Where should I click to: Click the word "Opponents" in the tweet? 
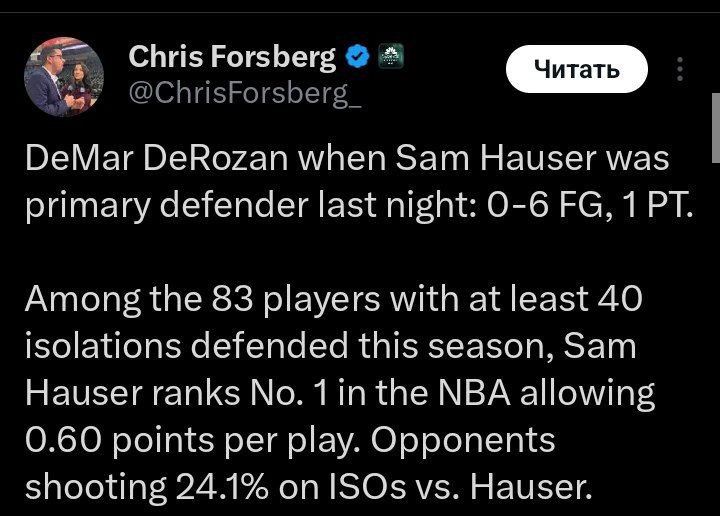point(469,440)
